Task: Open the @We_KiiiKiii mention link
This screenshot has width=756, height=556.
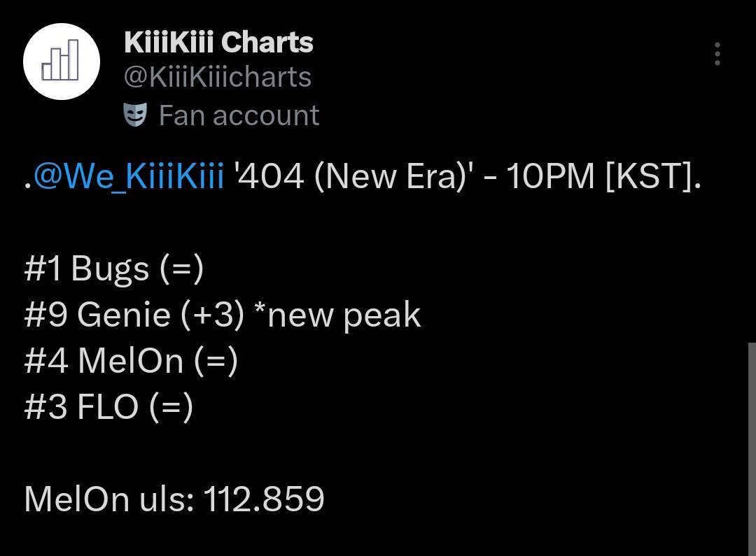Action: point(129,177)
